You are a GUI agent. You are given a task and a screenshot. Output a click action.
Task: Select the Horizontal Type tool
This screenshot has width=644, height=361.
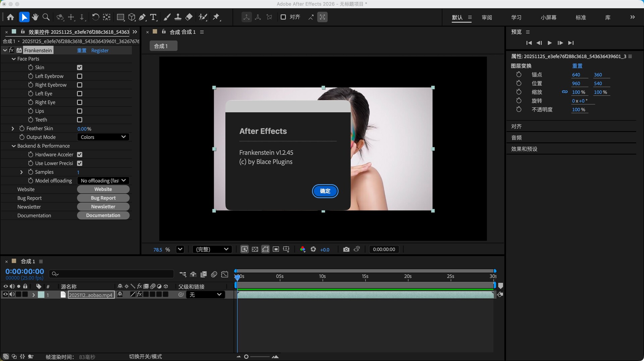[153, 17]
